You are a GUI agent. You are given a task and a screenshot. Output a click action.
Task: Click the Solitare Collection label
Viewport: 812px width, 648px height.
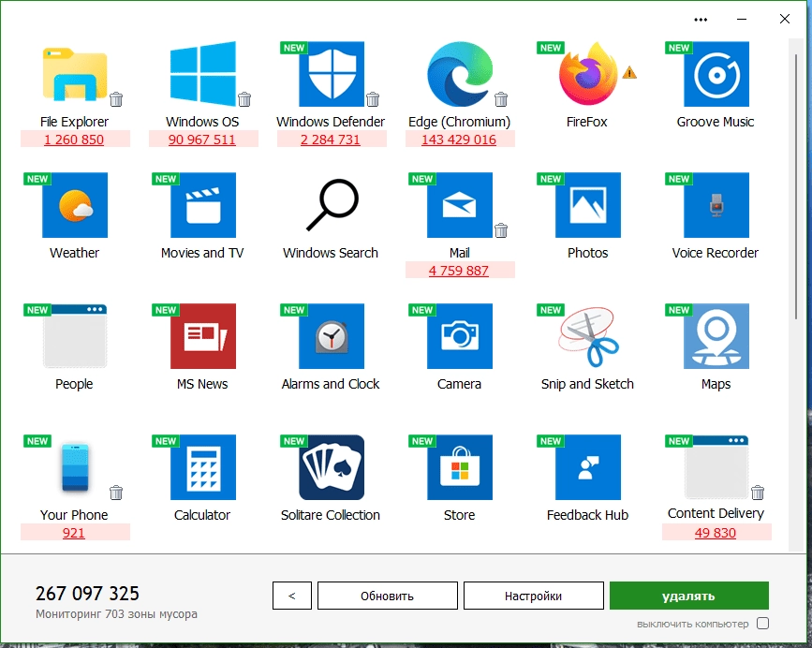pos(331,515)
